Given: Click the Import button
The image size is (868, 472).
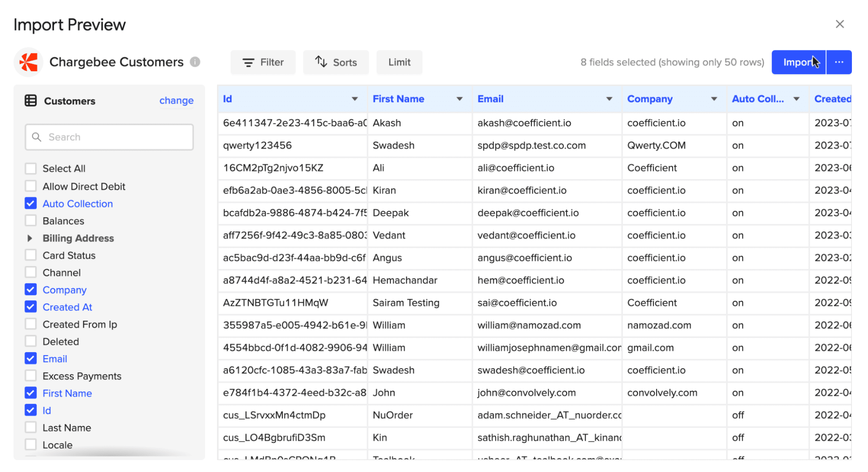Looking at the screenshot, I should (799, 62).
